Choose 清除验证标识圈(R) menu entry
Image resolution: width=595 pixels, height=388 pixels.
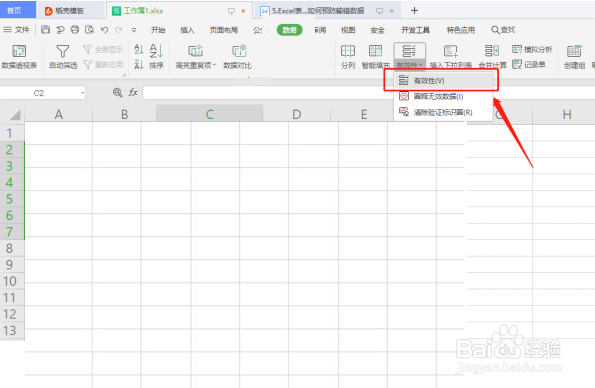pyautogui.click(x=442, y=112)
